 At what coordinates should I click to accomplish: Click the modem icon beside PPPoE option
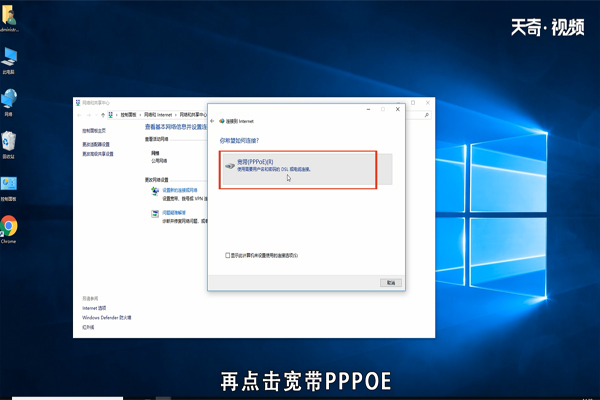click(x=230, y=166)
